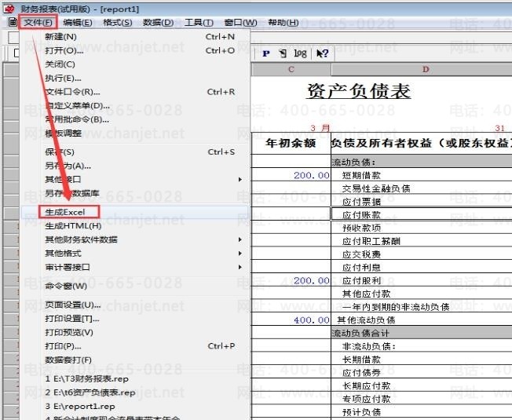Open 页面设置(U)... from the menu
512x420 pixels.
coord(135,305)
